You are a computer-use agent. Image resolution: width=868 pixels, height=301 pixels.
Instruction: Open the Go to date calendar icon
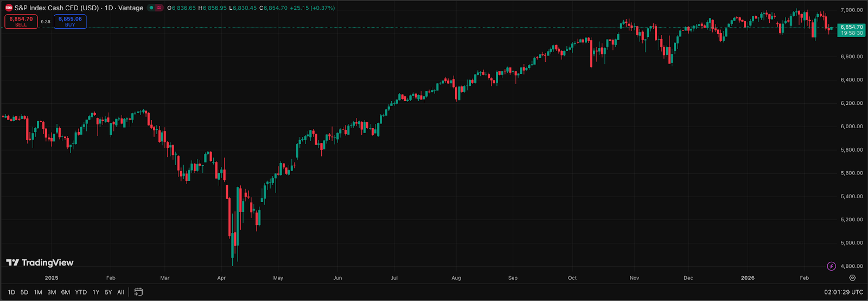tap(138, 292)
